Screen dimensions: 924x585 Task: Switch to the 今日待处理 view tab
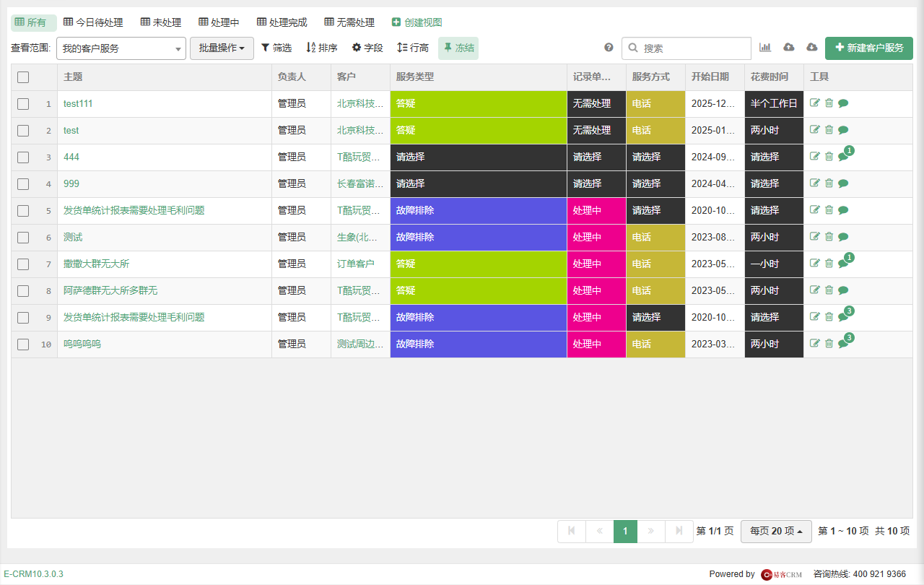point(93,22)
